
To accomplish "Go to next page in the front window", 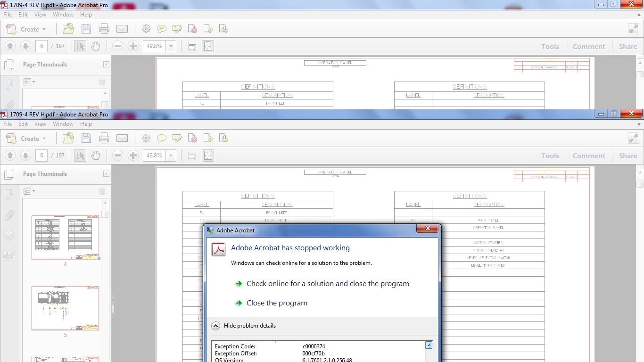I will [26, 156].
